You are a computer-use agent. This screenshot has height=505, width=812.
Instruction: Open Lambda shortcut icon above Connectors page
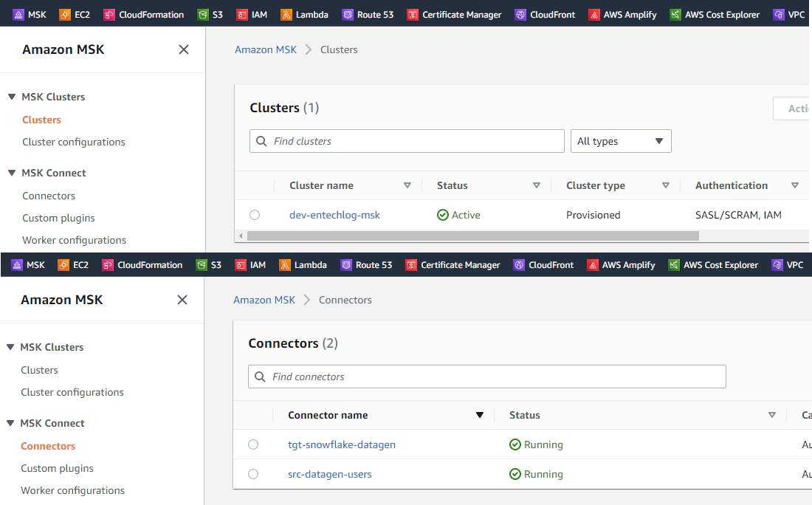click(x=284, y=264)
